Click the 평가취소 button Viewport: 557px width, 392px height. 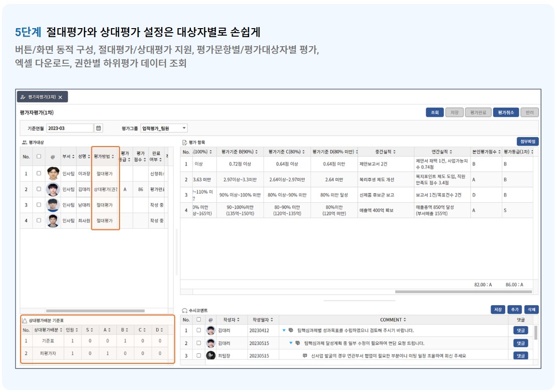click(506, 112)
